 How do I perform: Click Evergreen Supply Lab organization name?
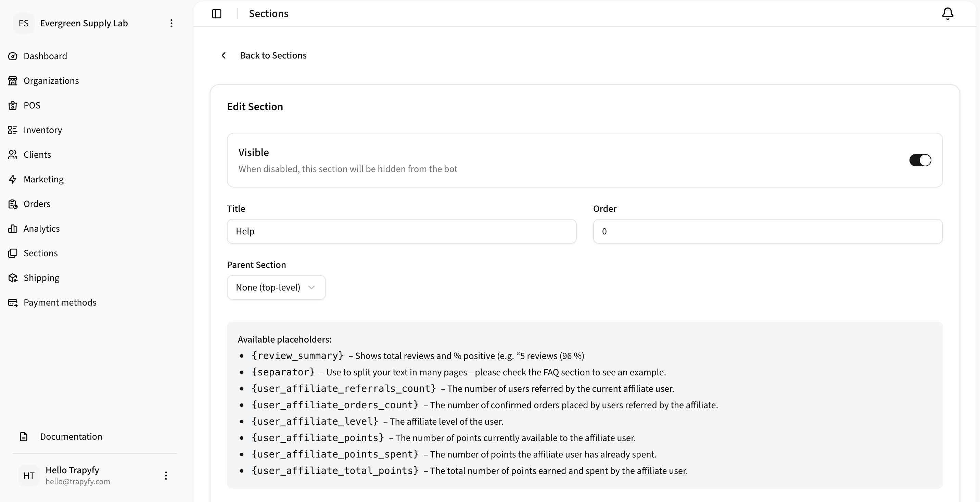pos(84,24)
